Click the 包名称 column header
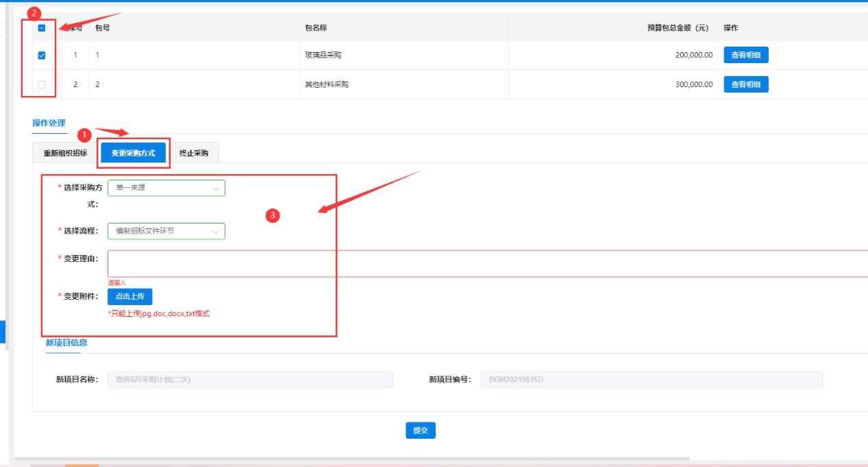Viewport: 868px width, 467px height. tap(316, 28)
